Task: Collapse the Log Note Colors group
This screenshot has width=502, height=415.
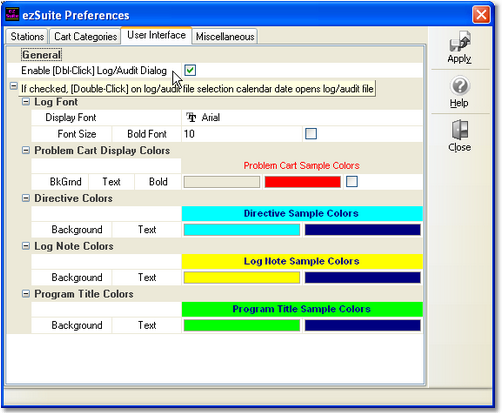Action: coord(26,246)
